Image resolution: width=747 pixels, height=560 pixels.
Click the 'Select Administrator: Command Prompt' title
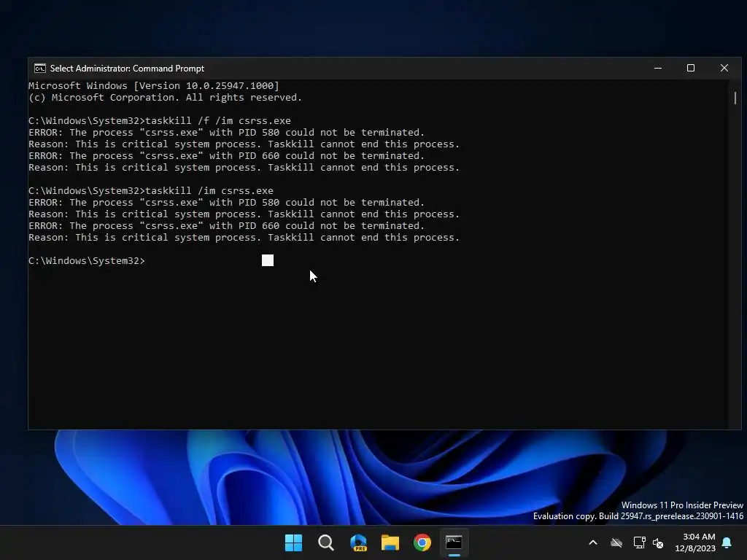point(127,69)
